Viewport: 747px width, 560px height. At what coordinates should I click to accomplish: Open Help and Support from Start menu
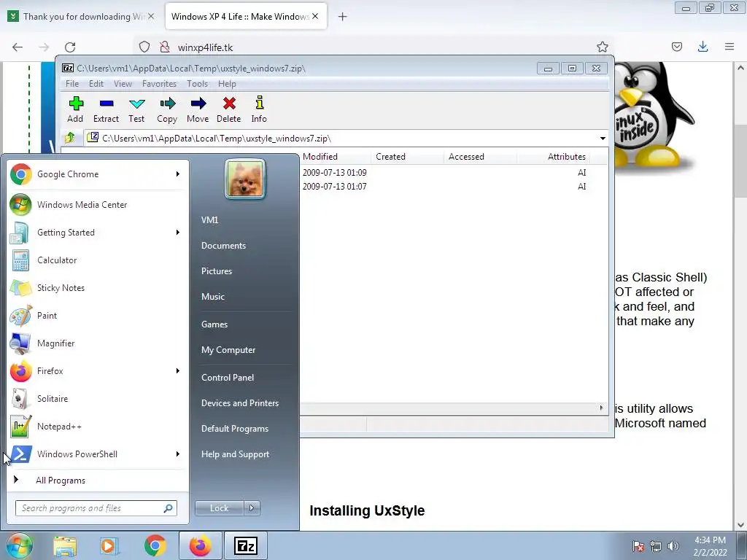pos(236,454)
